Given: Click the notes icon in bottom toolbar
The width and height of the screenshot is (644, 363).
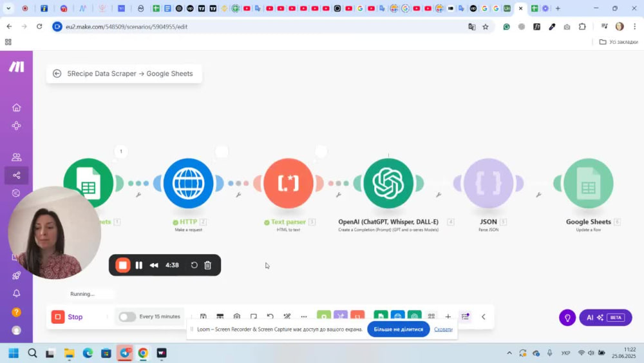Looking at the screenshot, I should coord(253,317).
